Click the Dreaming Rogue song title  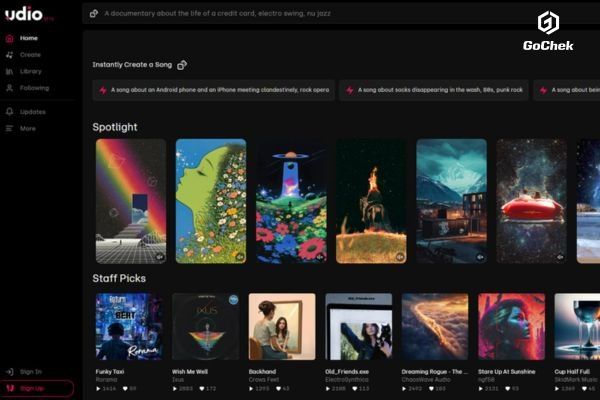[x=435, y=372]
